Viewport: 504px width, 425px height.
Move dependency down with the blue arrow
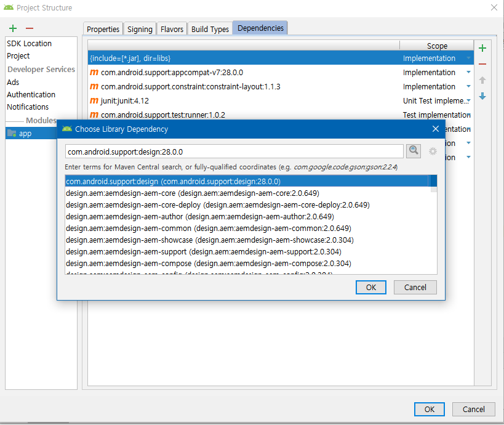click(x=482, y=96)
